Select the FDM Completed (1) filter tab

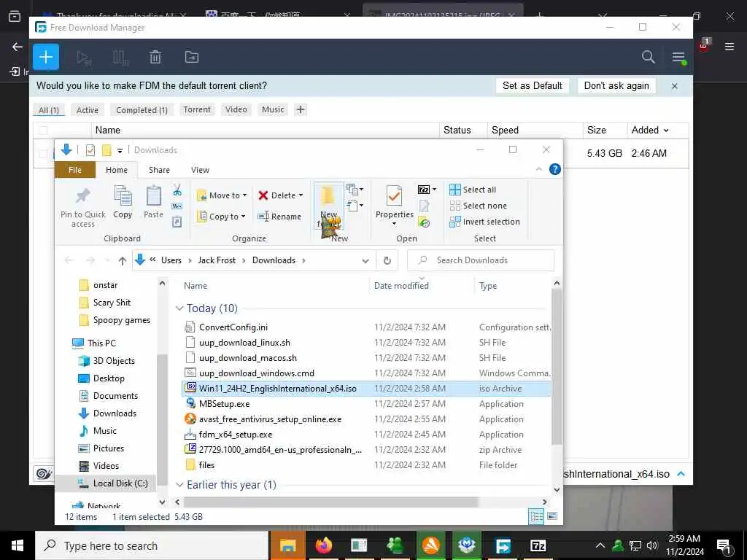pyautogui.click(x=142, y=110)
